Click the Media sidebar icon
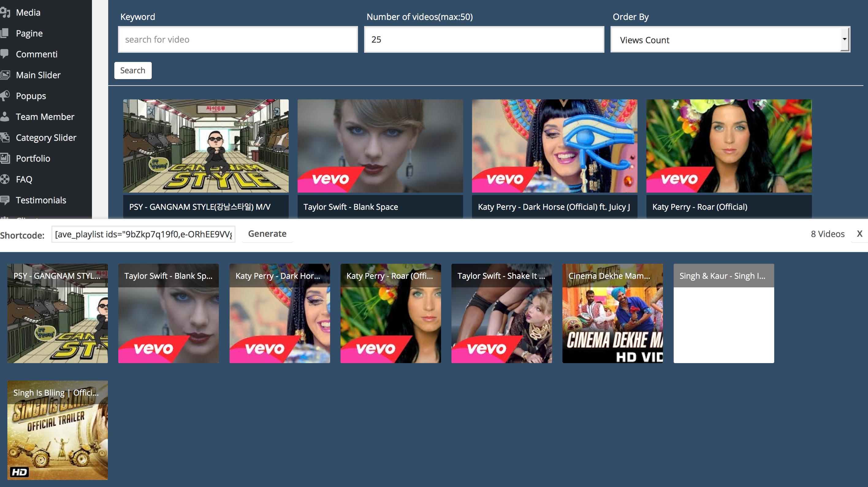868x487 pixels. point(5,13)
